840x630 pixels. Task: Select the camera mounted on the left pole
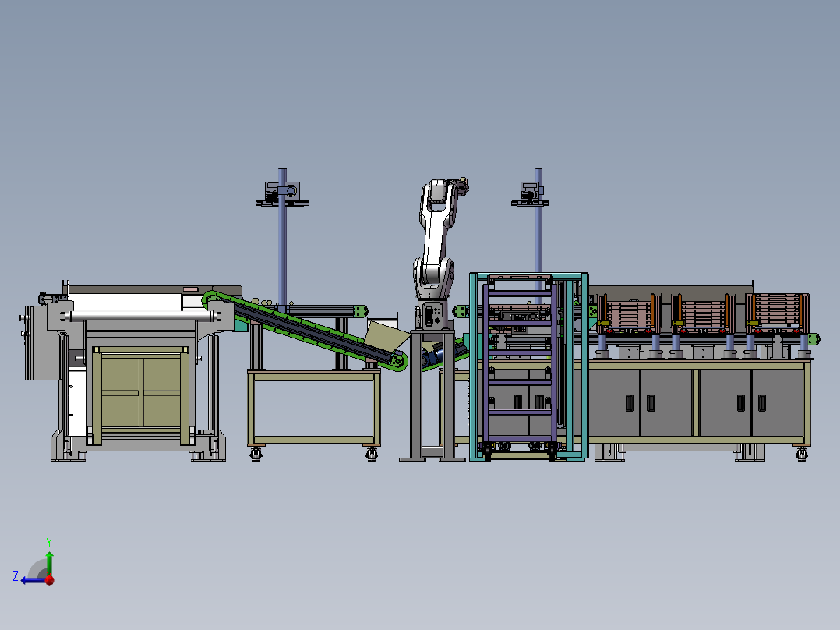coord(282,194)
